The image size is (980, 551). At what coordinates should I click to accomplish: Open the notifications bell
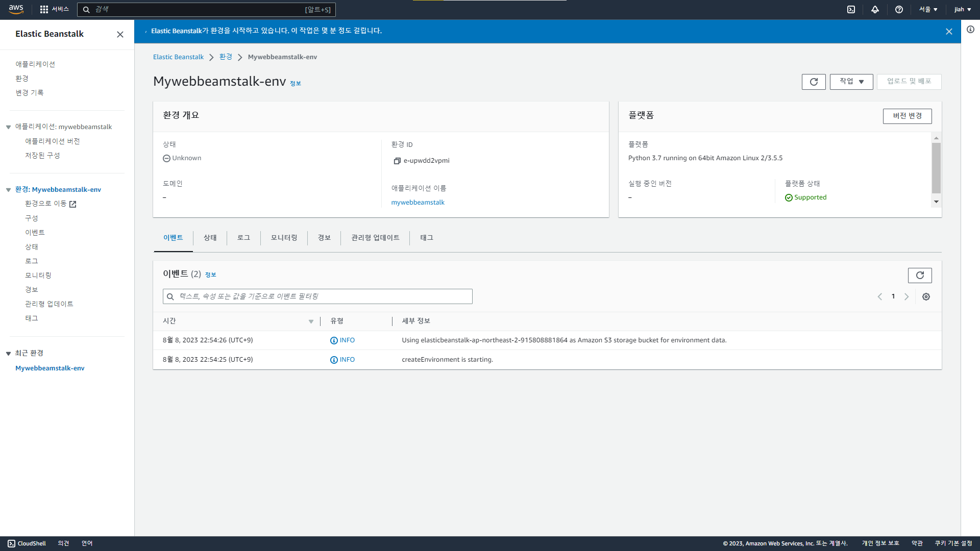click(875, 9)
